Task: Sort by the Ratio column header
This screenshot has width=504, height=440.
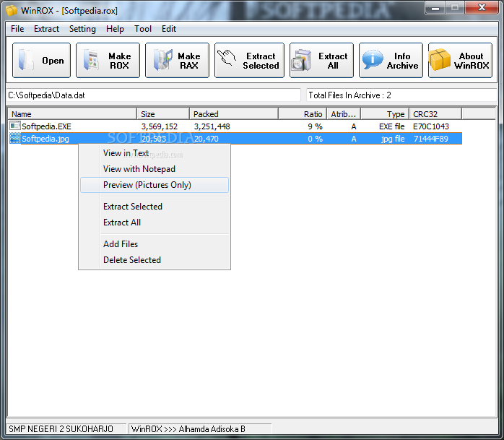Action: (x=303, y=114)
